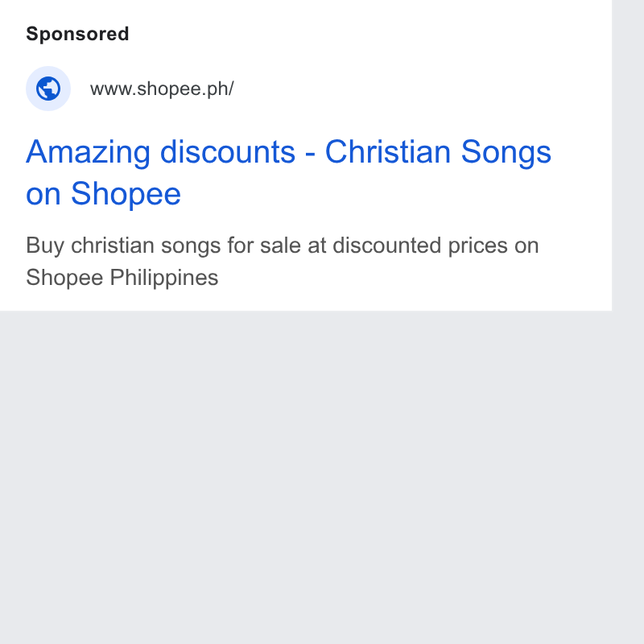Click 'Christian Songs' in the ad headline
This screenshot has width=644, height=644.
pyautogui.click(x=438, y=152)
